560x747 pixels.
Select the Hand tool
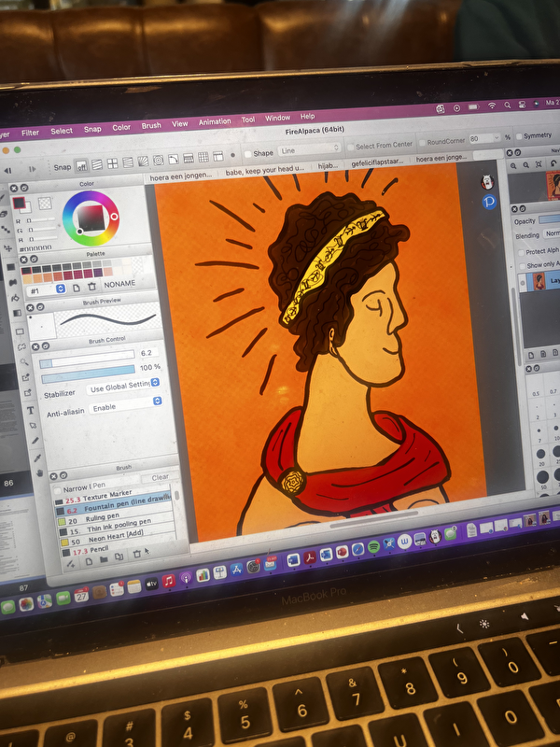coord(39,473)
